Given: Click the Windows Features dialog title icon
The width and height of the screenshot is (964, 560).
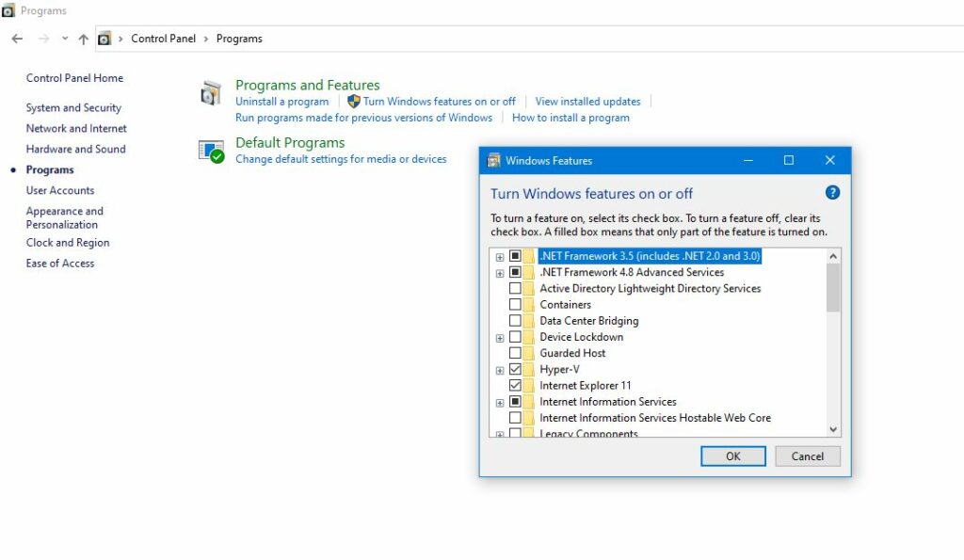Looking at the screenshot, I should [x=494, y=161].
